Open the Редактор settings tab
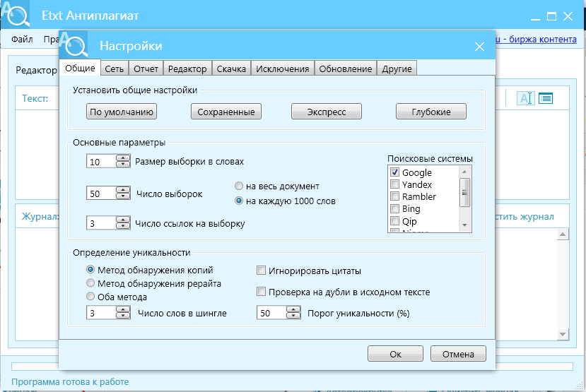 pos(187,69)
